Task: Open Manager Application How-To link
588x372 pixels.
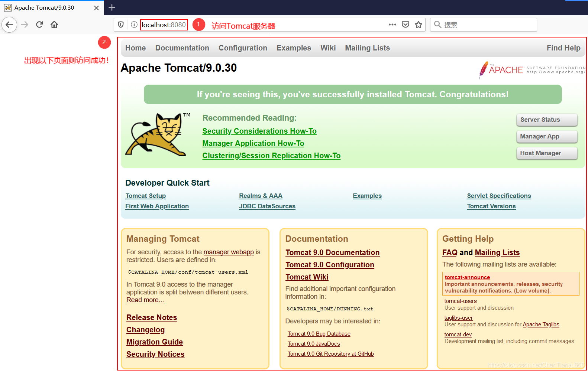Action: [x=253, y=143]
